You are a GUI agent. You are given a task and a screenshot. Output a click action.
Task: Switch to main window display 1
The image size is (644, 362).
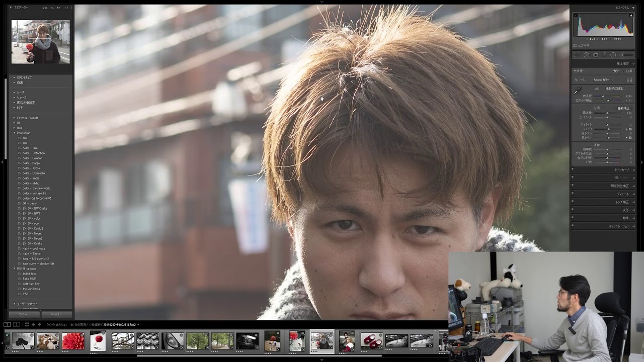(x=7, y=324)
